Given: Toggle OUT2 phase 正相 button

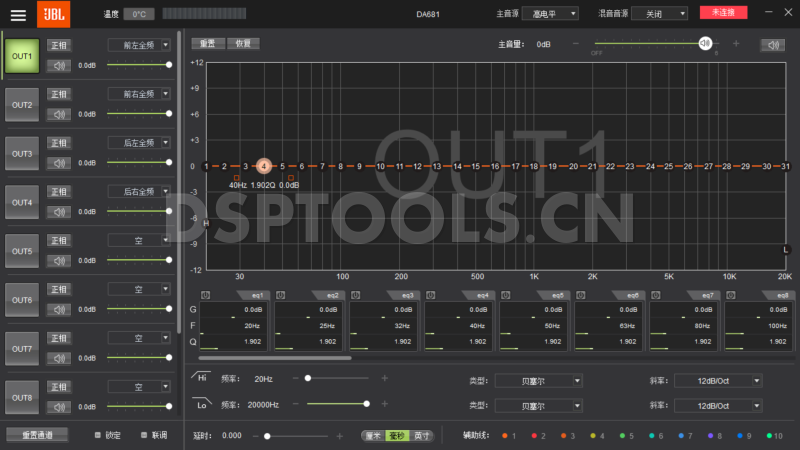Looking at the screenshot, I should pos(59,94).
